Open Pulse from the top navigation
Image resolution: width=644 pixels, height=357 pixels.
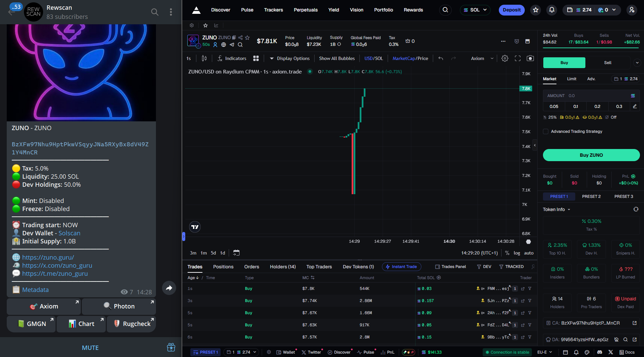(247, 10)
